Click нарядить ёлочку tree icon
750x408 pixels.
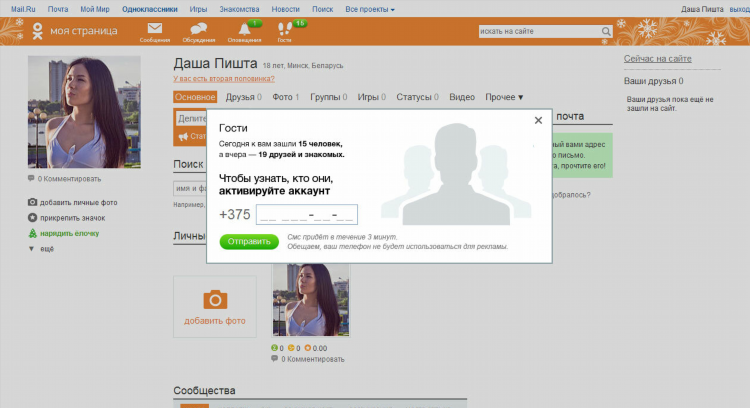(x=32, y=233)
